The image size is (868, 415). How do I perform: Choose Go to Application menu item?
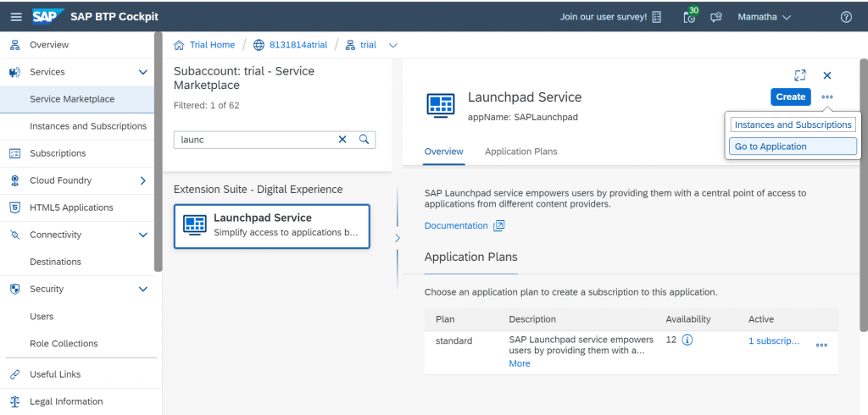tap(793, 146)
